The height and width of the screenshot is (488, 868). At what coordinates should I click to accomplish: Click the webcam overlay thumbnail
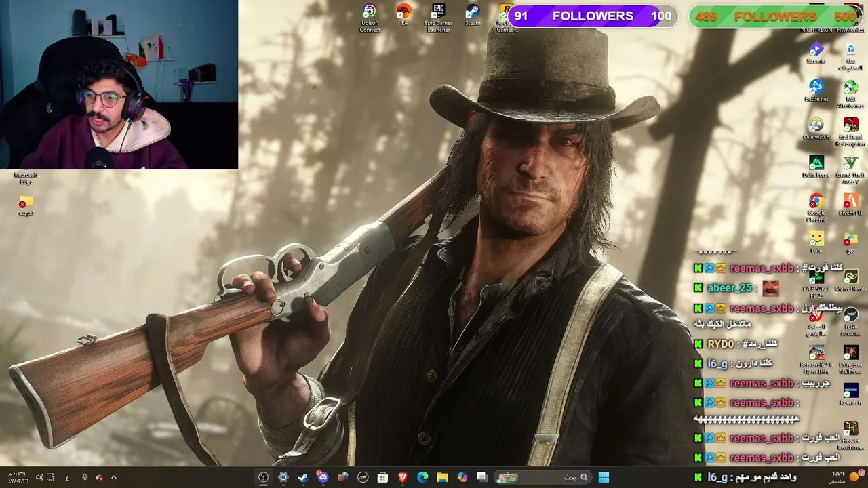pyautogui.click(x=119, y=84)
